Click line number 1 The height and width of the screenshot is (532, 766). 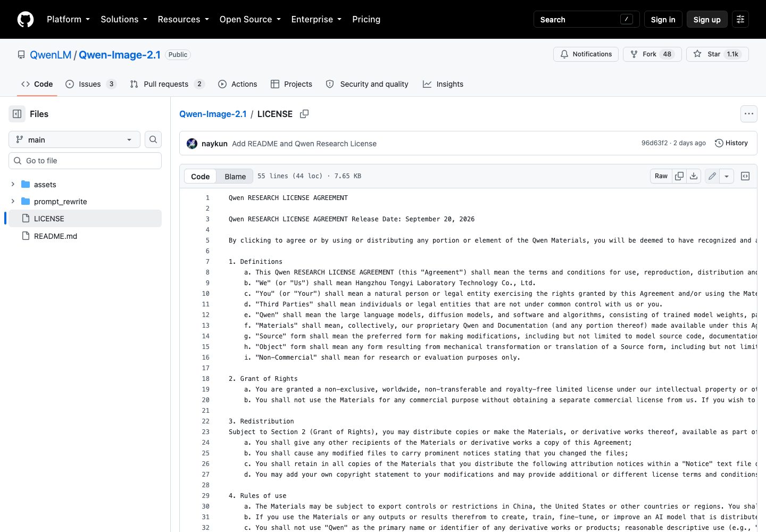click(207, 198)
